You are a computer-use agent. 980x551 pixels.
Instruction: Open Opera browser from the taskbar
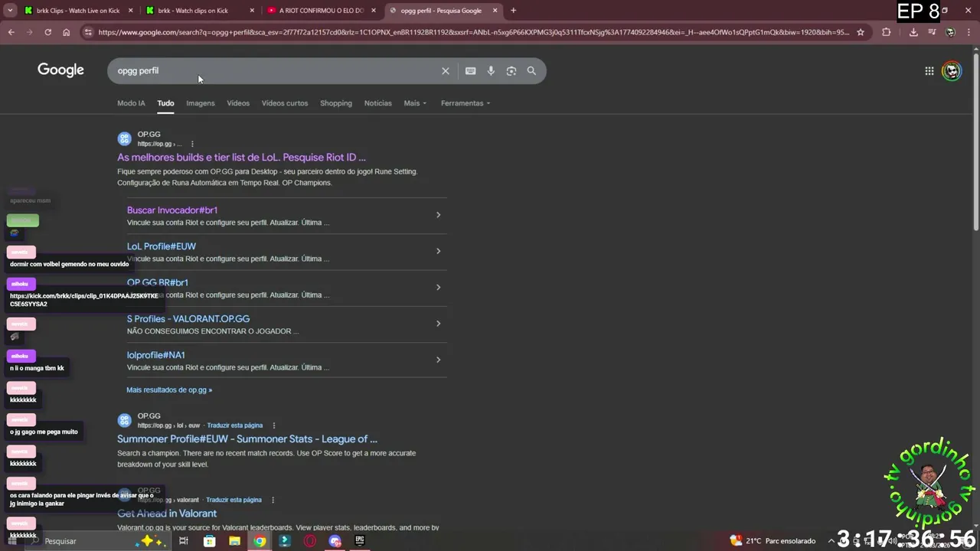pyautogui.click(x=310, y=541)
